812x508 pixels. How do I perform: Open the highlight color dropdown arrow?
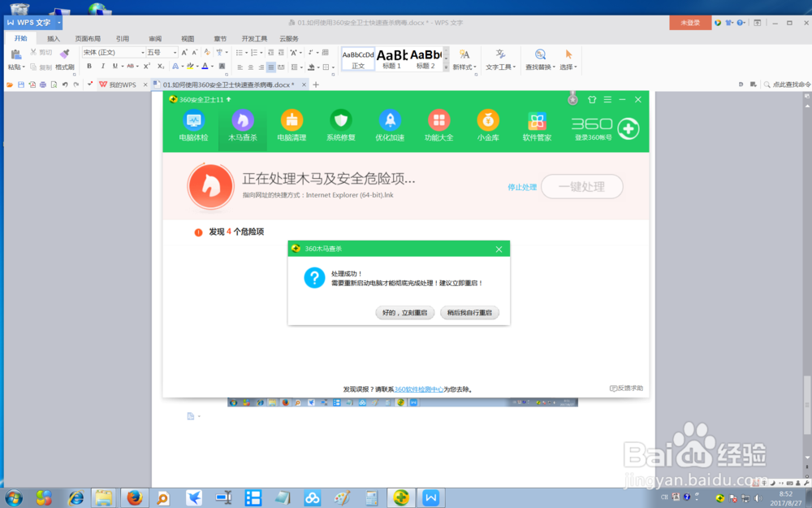pos(197,67)
